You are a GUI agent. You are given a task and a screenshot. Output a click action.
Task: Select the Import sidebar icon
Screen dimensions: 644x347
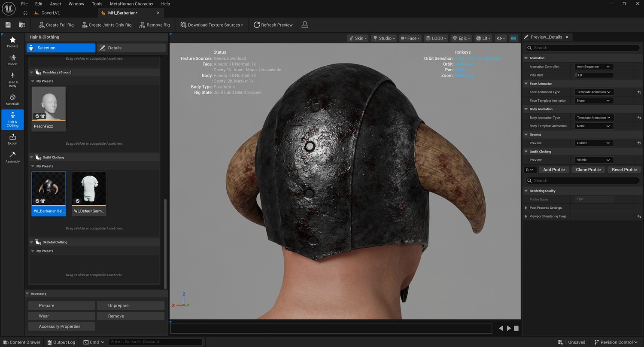point(12,60)
